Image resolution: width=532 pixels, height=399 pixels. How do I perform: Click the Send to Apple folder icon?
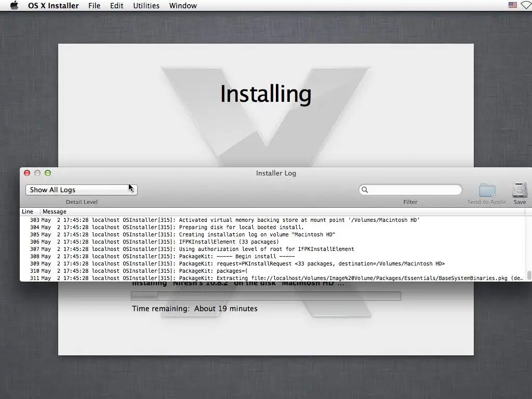(487, 190)
